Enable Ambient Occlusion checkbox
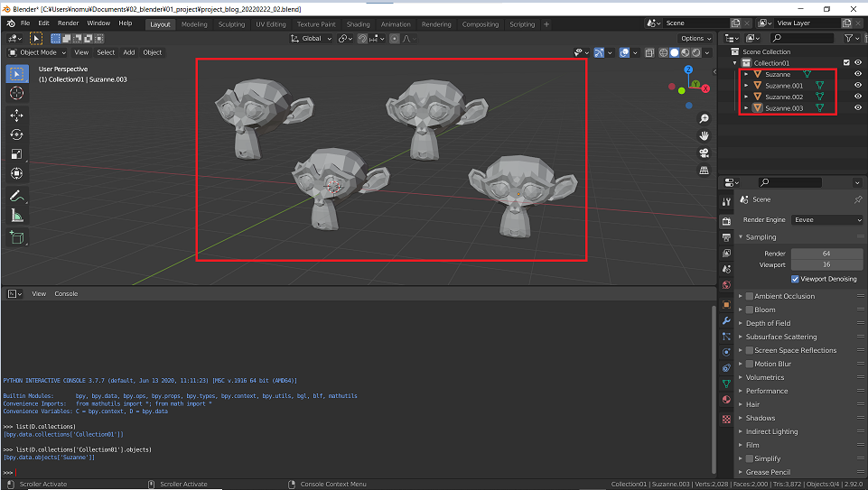Viewport: 868px width, 490px height. [x=750, y=296]
